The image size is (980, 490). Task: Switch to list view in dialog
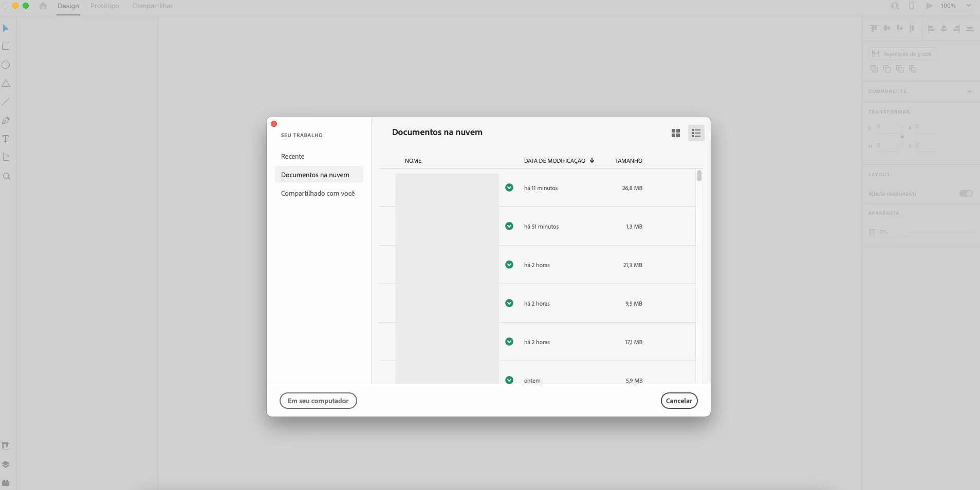[696, 133]
